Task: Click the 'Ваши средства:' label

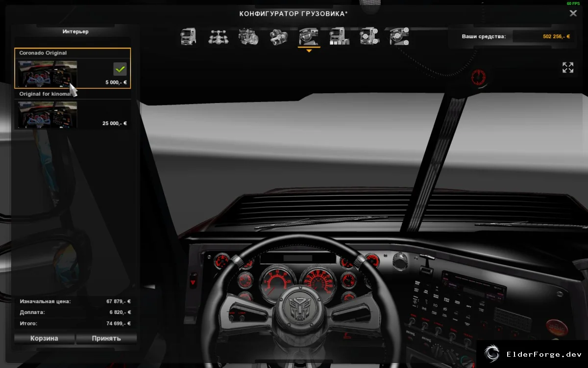Action: 484,36
